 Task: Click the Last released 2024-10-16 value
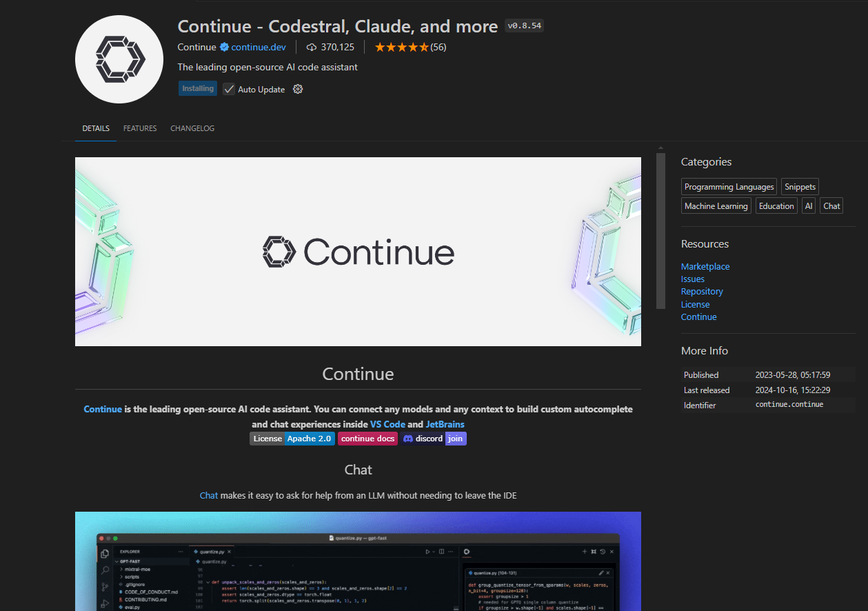pyautogui.click(x=793, y=390)
